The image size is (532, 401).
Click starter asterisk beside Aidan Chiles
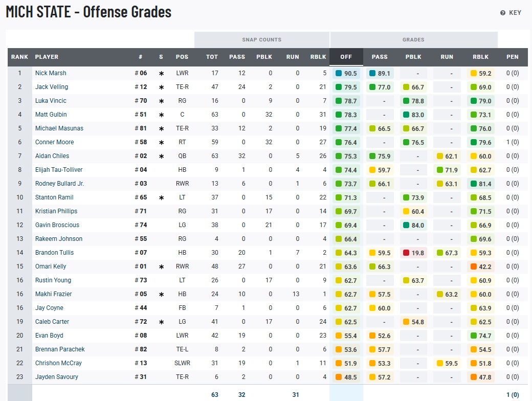pyautogui.click(x=161, y=157)
